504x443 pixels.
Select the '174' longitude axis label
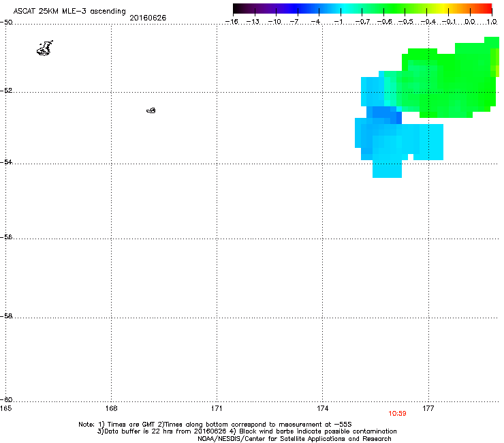[322, 408]
